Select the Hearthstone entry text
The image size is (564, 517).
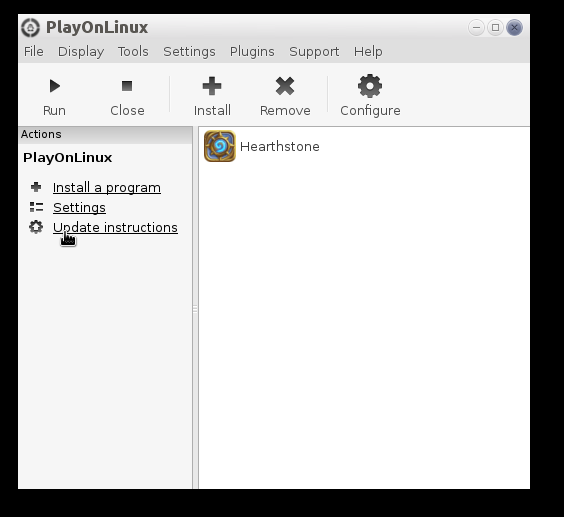pyautogui.click(x=279, y=146)
